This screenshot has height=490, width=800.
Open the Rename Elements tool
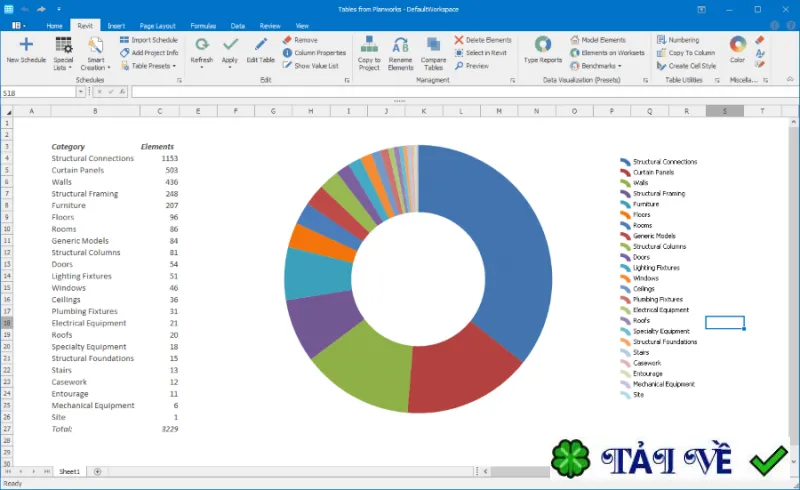[401, 45]
